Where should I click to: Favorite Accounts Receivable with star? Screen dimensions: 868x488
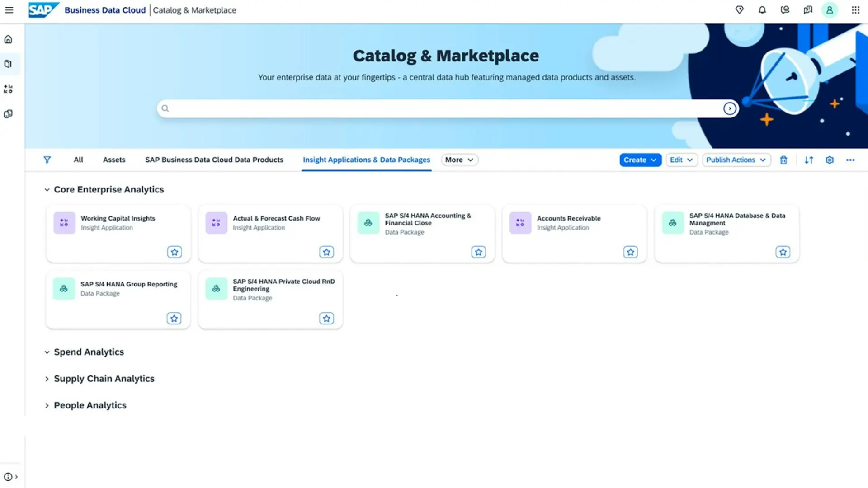point(630,252)
